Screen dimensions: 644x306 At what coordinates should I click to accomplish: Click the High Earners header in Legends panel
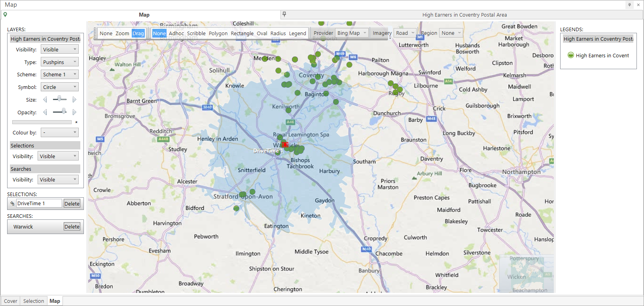[x=598, y=39]
